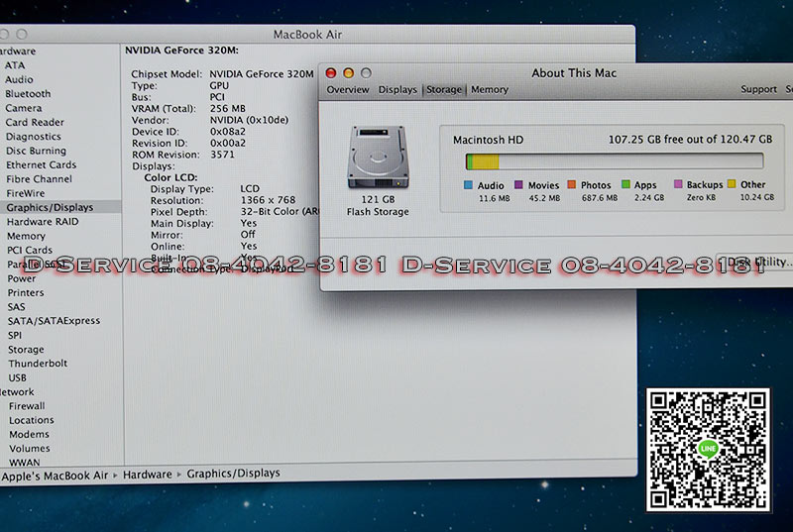Click the Disk Utility button

click(x=755, y=262)
